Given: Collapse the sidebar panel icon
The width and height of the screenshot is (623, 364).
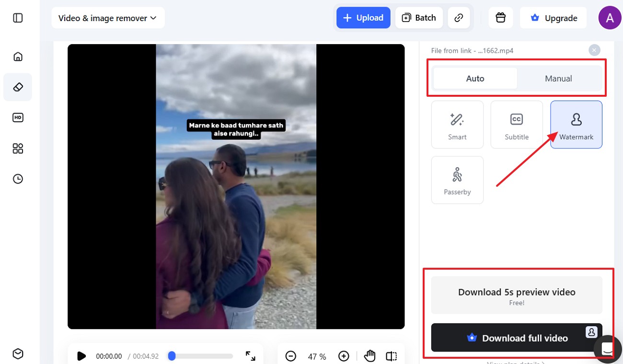Looking at the screenshot, I should coord(18,18).
